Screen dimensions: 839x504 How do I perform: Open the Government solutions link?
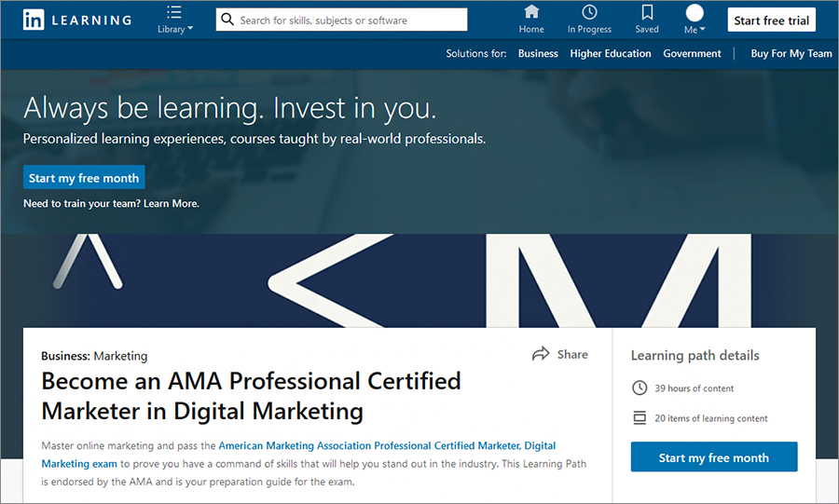692,53
